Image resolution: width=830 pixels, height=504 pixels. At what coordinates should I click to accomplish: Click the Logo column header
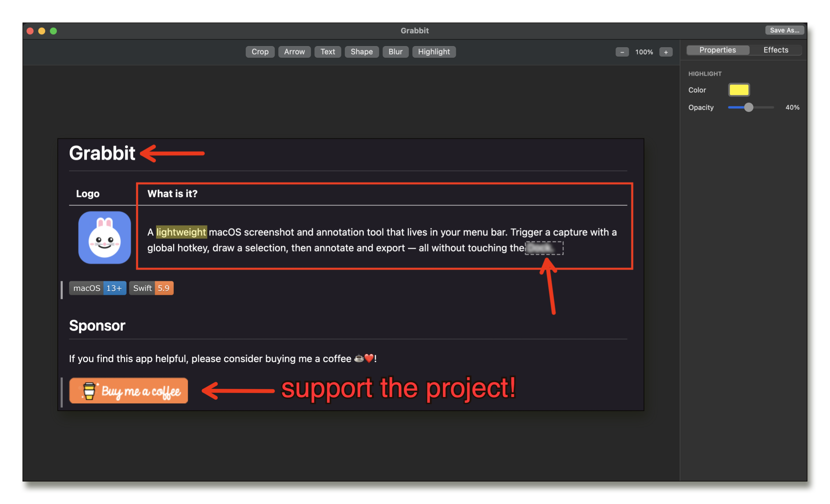pyautogui.click(x=88, y=193)
